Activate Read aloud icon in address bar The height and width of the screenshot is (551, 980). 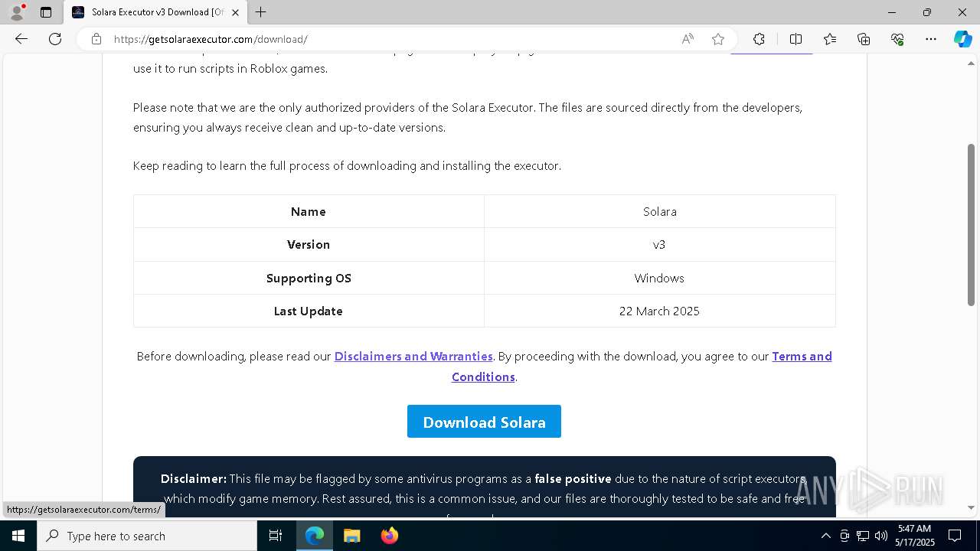click(x=688, y=39)
